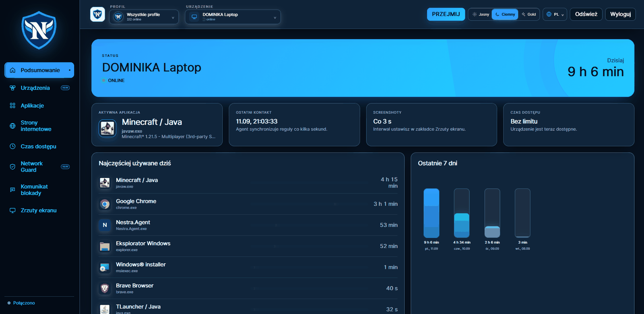Screen dimensions: 644x314
Task: Click the home icon beside Podsumowanie
Action: click(12, 70)
